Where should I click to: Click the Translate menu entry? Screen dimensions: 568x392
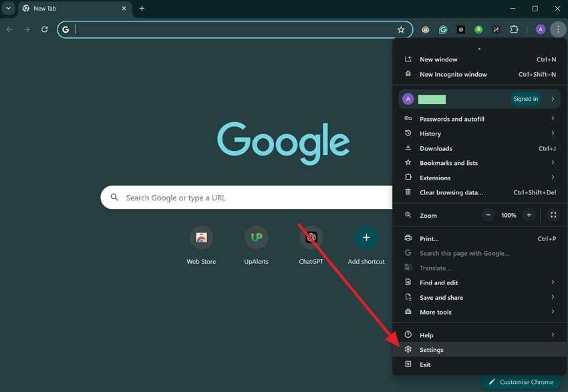pyautogui.click(x=480, y=268)
